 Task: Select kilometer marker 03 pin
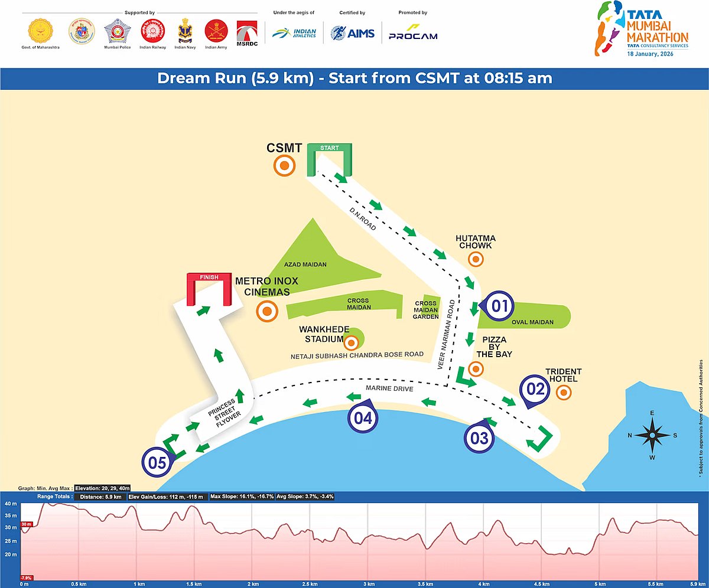479,438
